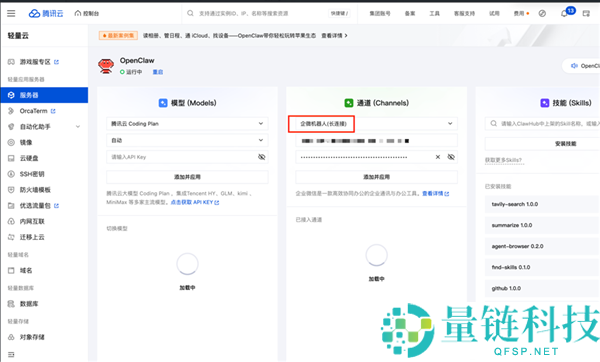Go to console home 控制台

pos(87,13)
